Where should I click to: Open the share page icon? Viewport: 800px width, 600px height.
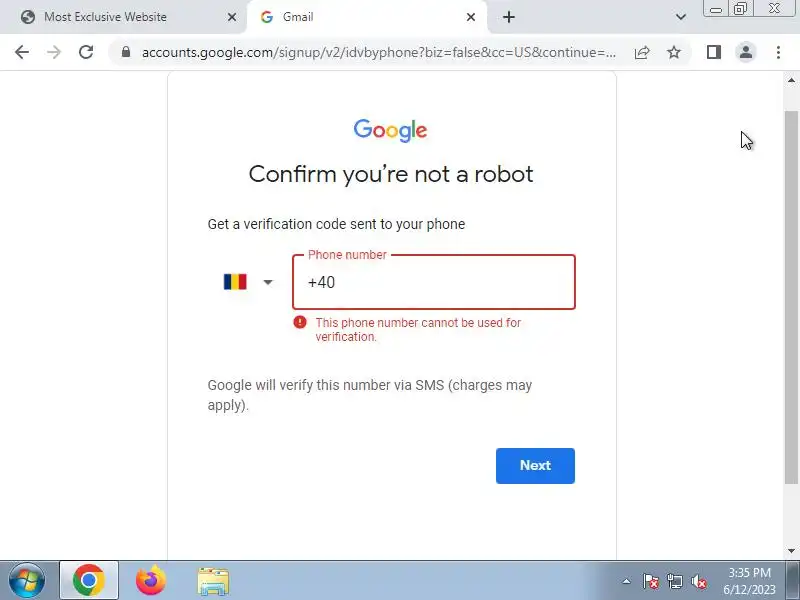(x=642, y=52)
